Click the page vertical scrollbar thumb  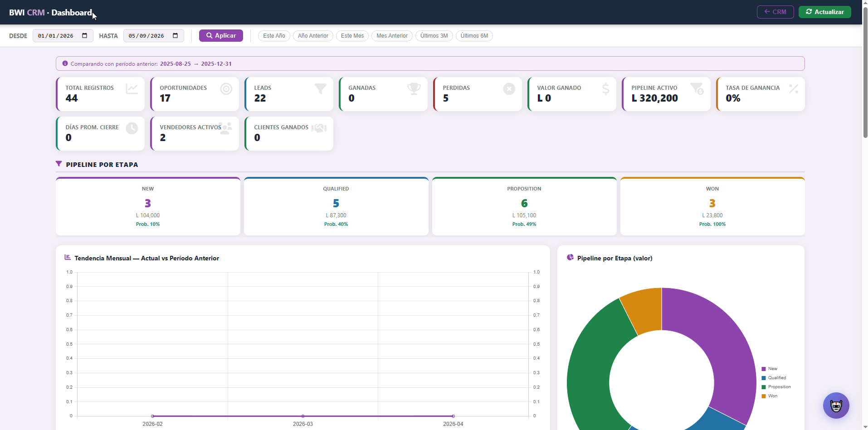coord(865,73)
